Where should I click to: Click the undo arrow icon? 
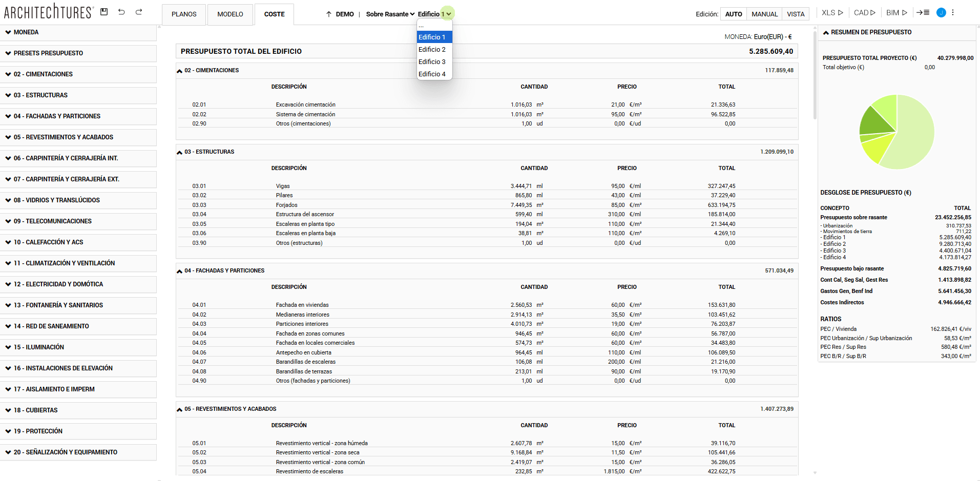pos(121,12)
